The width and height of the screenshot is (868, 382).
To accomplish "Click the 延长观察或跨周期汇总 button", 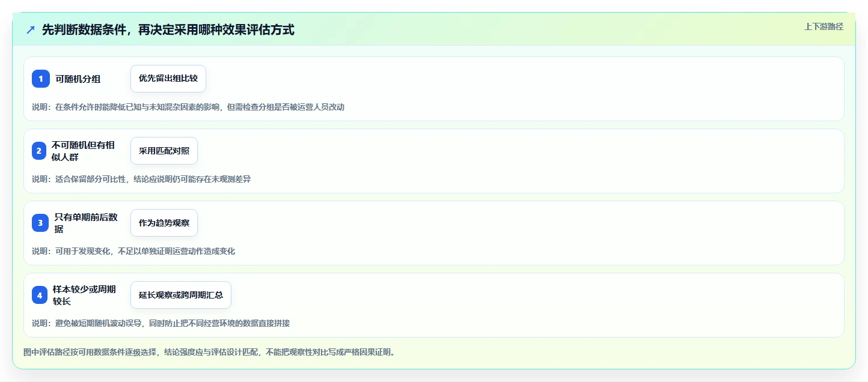I will (x=181, y=295).
